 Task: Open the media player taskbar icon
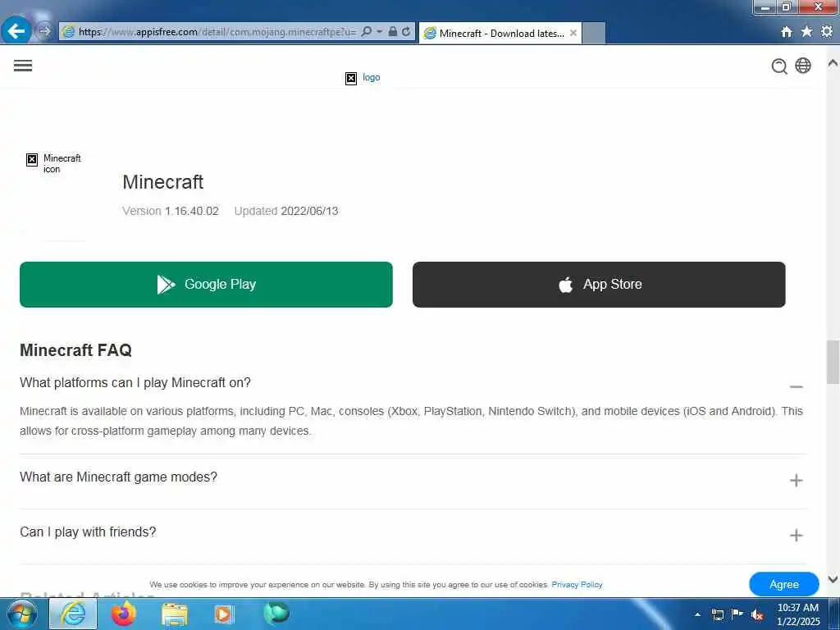point(224,614)
